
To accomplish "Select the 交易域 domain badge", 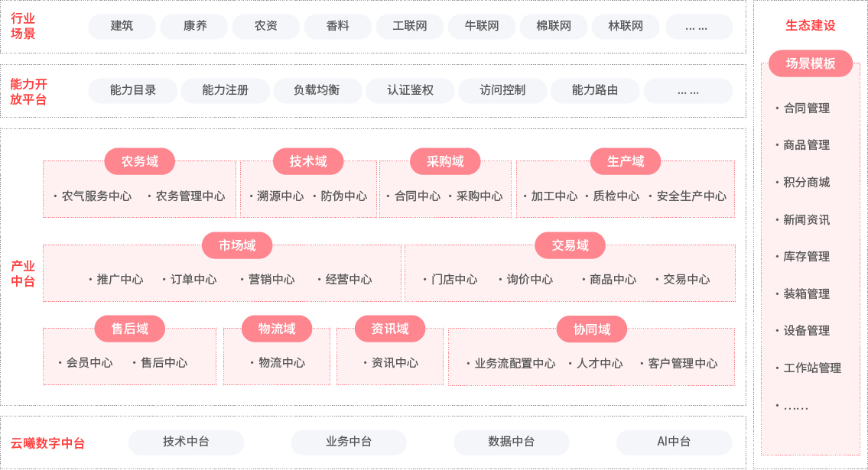I will coord(570,245).
